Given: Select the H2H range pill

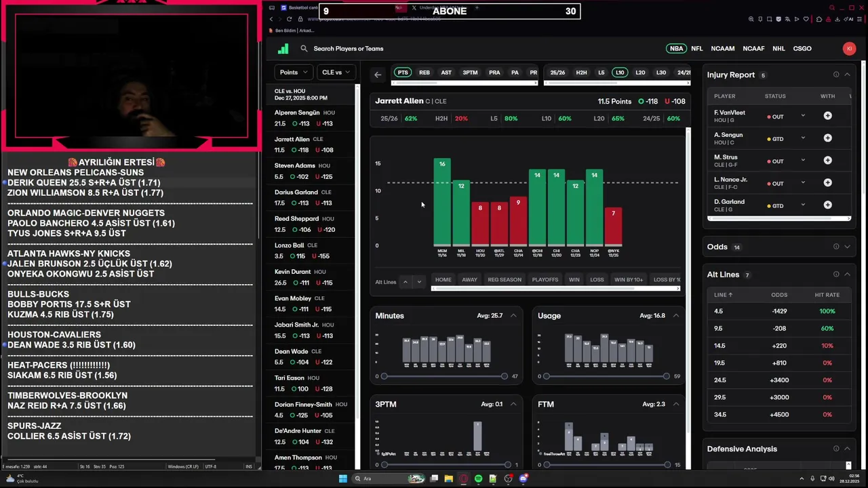Looking at the screenshot, I should tap(581, 73).
